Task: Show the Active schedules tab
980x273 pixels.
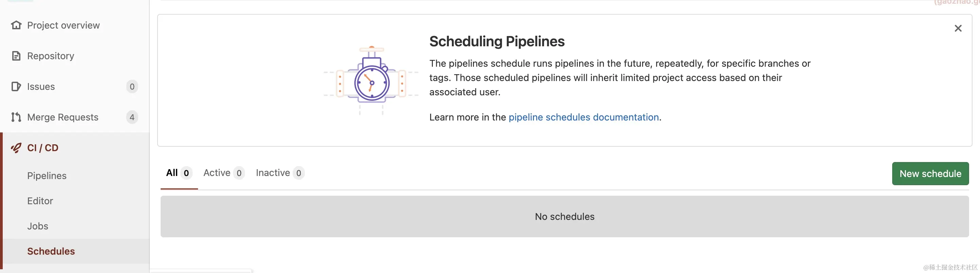Action: click(x=217, y=173)
